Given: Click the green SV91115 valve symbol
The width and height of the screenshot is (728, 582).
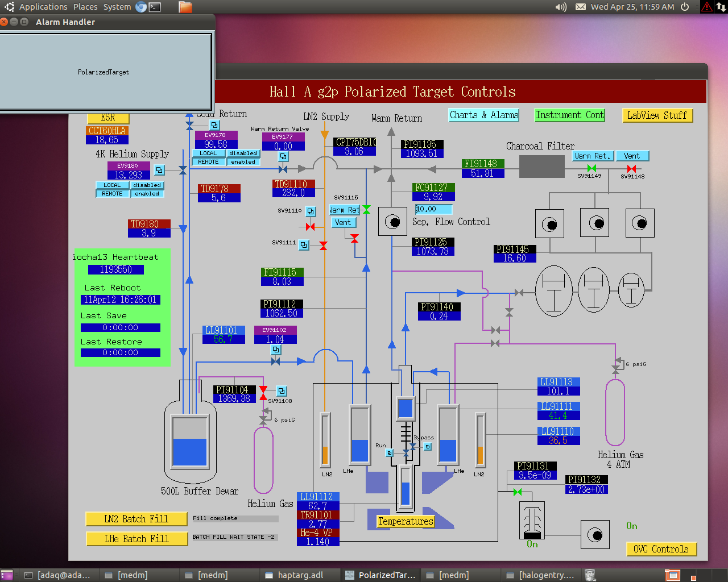Looking at the screenshot, I should tap(366, 210).
